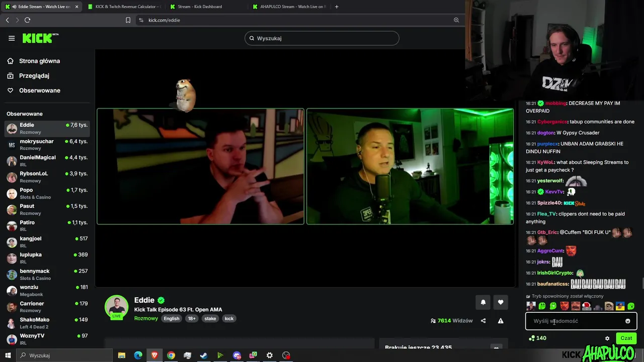This screenshot has height=362, width=644.
Task: Insert the red headphones quick emote
Action: click(587, 306)
